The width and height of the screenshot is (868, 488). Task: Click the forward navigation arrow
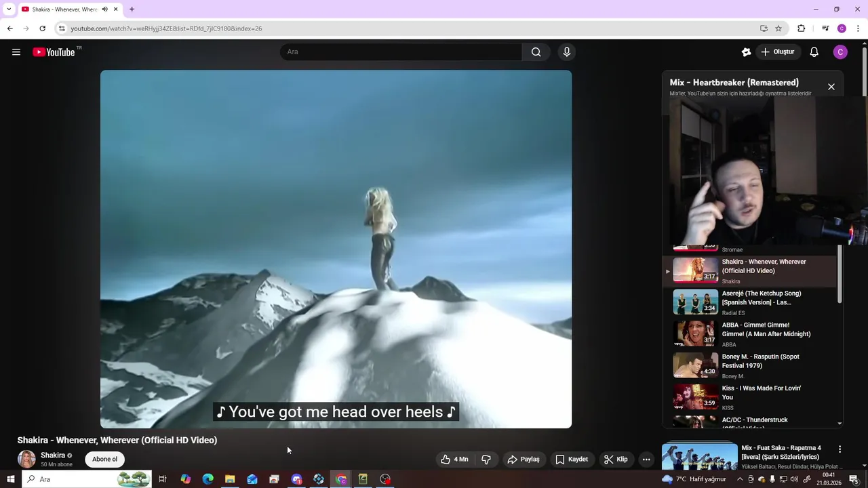[26, 28]
